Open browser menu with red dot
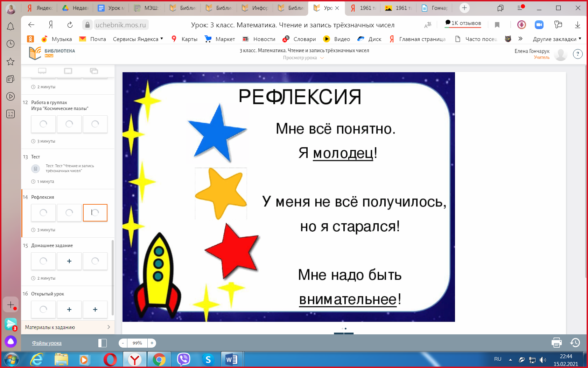This screenshot has width=588, height=368. click(520, 8)
